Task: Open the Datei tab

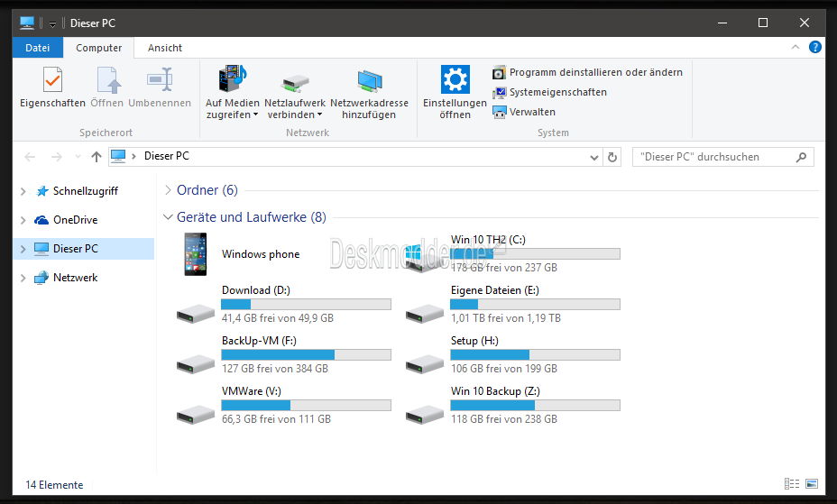Action: (37, 48)
